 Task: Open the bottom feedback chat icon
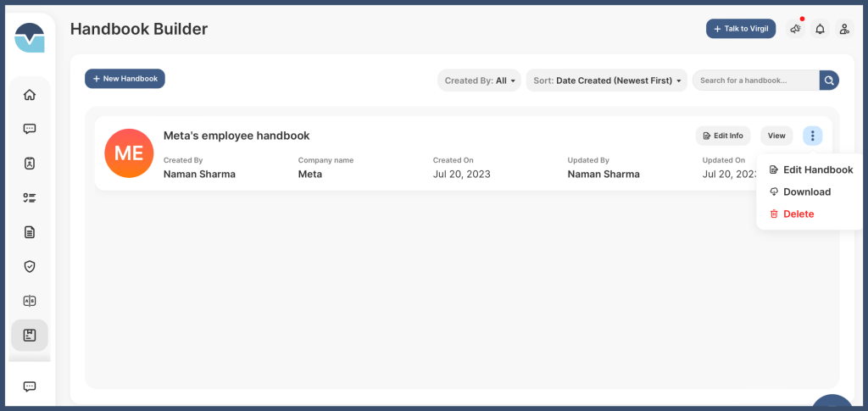pyautogui.click(x=30, y=386)
